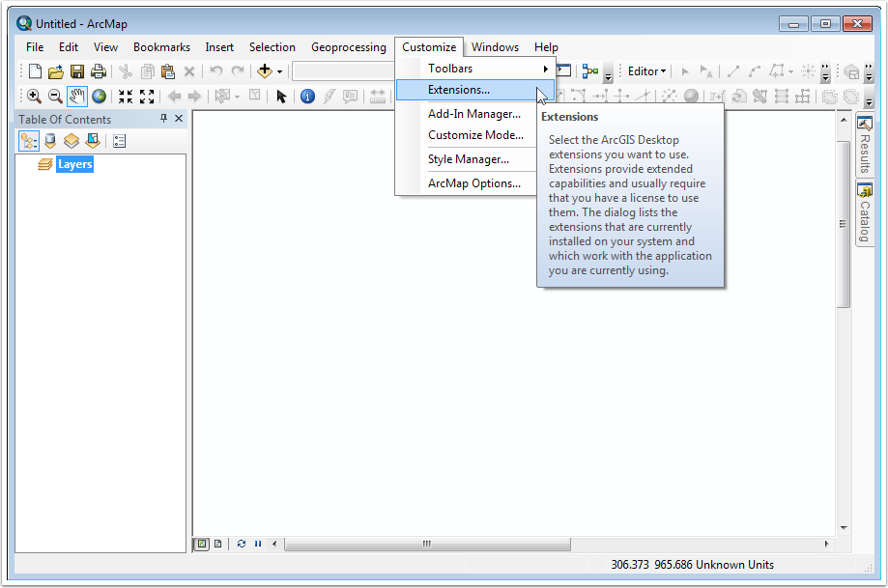
Task: Select the blue Identify tool
Action: 307,97
